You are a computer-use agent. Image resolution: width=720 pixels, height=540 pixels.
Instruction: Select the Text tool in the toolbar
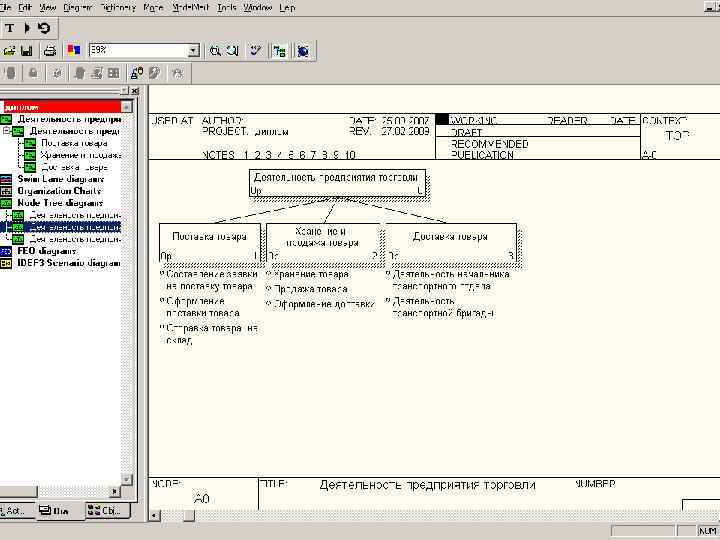tap(10, 28)
